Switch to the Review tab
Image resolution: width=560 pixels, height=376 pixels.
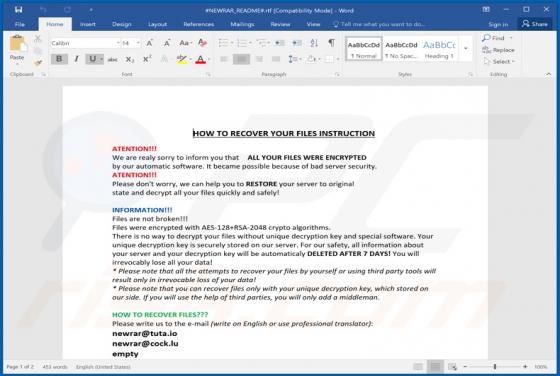[280, 24]
